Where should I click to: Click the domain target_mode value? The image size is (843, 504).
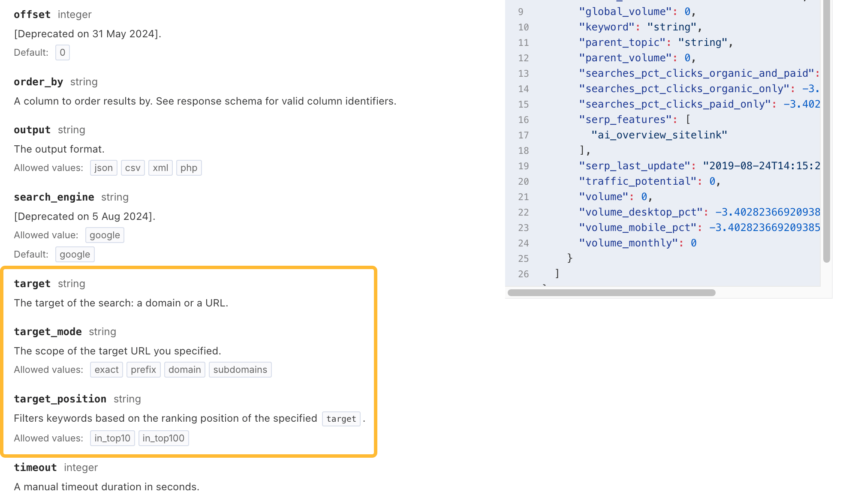pos(184,370)
